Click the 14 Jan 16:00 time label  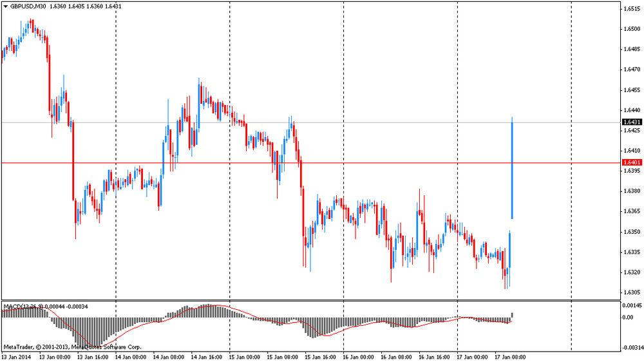click(x=207, y=356)
